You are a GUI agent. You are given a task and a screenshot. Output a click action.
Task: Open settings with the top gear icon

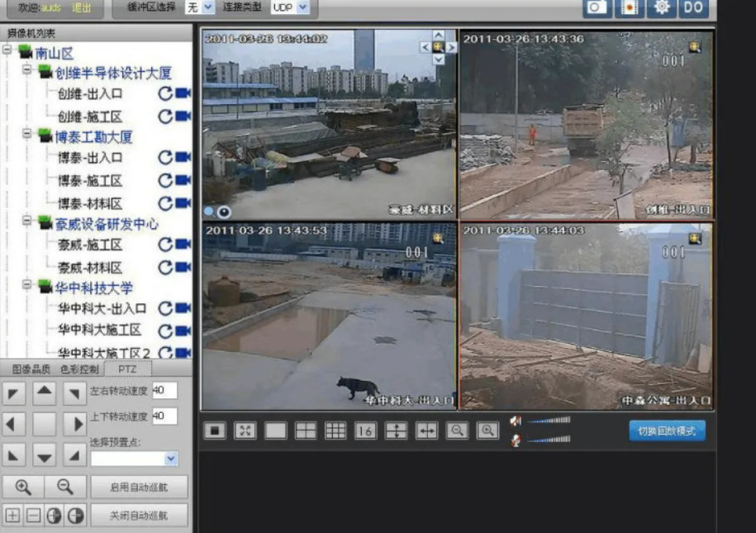point(661,7)
